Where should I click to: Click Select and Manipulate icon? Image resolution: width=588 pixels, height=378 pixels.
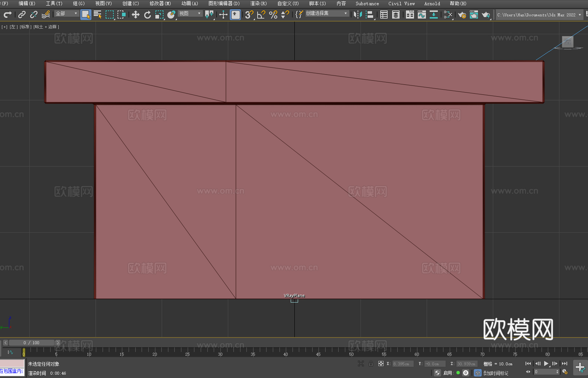[223, 14]
